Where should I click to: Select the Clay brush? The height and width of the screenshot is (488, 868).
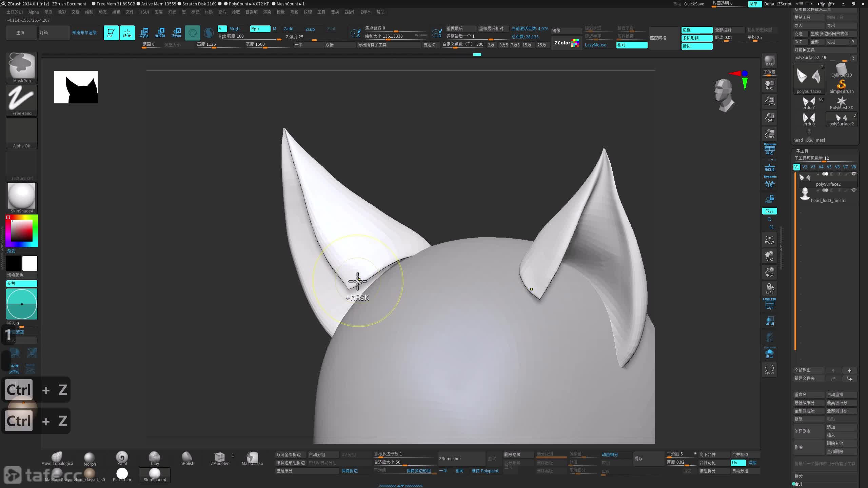[155, 459]
